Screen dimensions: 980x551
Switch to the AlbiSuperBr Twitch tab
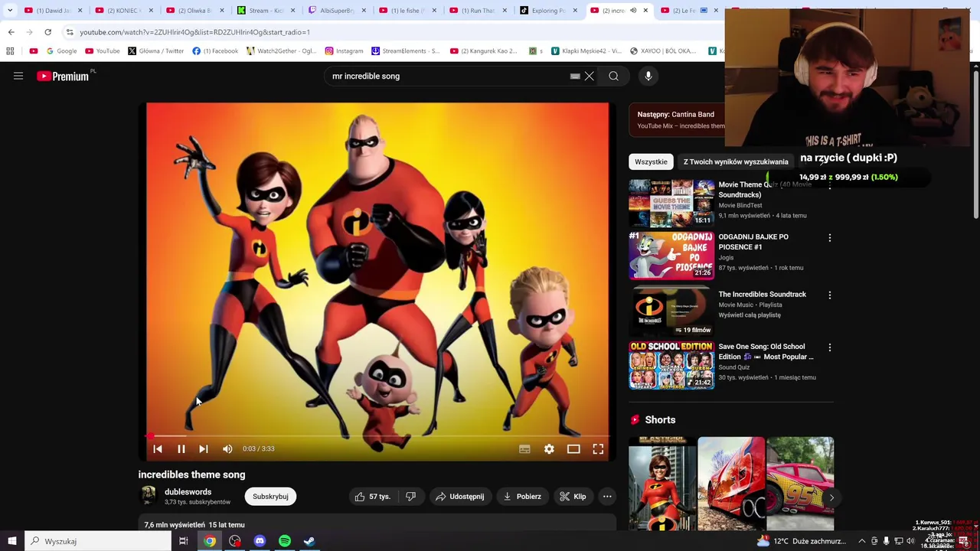pyautogui.click(x=332, y=11)
